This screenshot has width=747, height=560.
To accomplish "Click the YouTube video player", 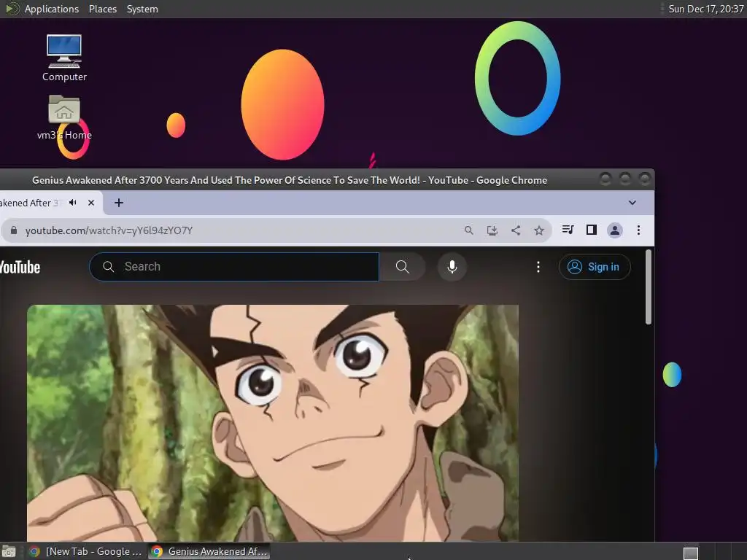I will click(x=273, y=423).
